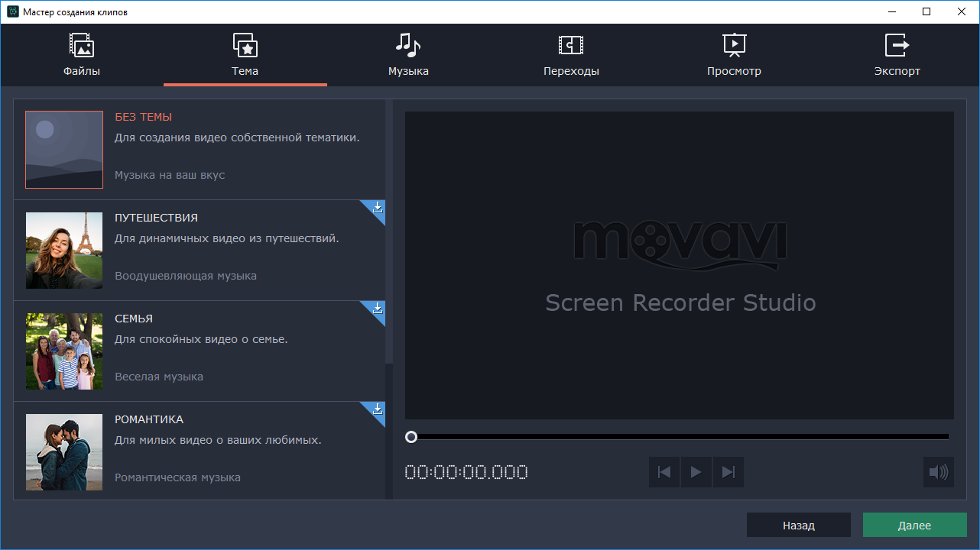Maximize the wizard window
980x550 pixels.
tap(926, 11)
